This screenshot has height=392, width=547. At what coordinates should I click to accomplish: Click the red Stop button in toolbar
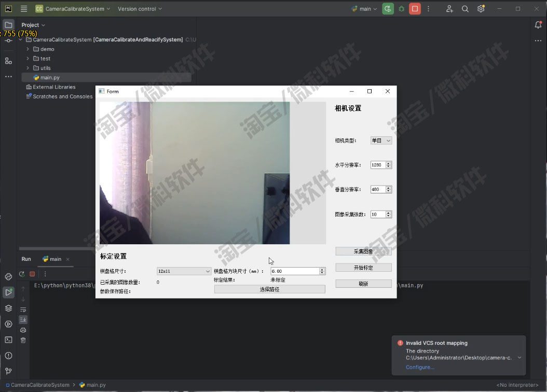click(415, 9)
